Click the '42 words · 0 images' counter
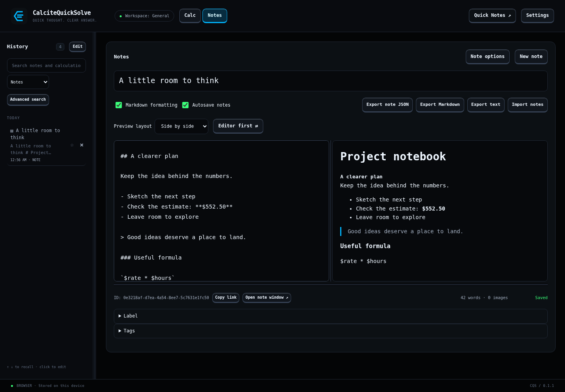Image resolution: width=565 pixels, height=392 pixels. (x=484, y=298)
